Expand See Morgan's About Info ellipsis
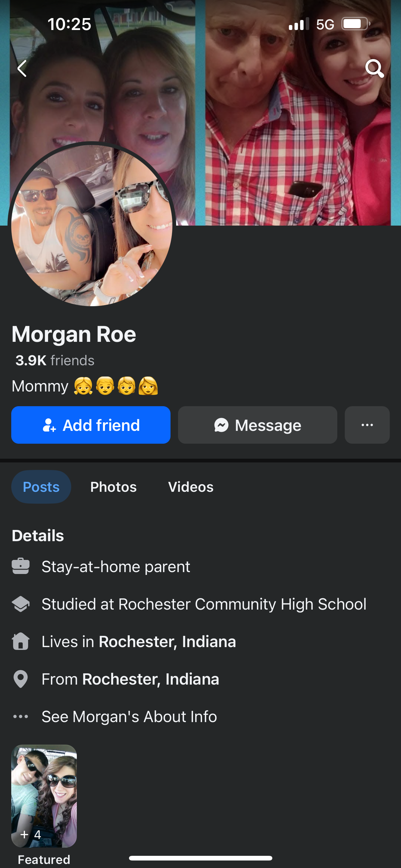Viewport: 401px width, 868px height. 21,716
